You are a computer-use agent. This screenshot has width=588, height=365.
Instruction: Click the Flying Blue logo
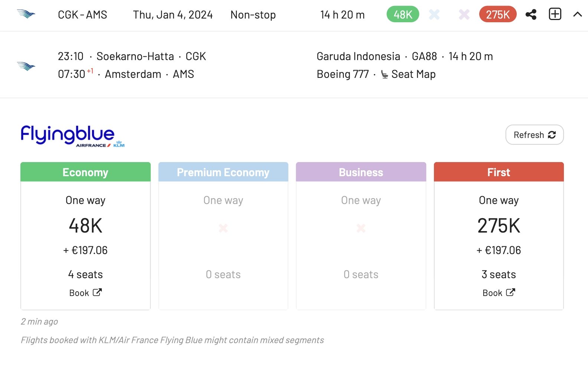(x=73, y=136)
